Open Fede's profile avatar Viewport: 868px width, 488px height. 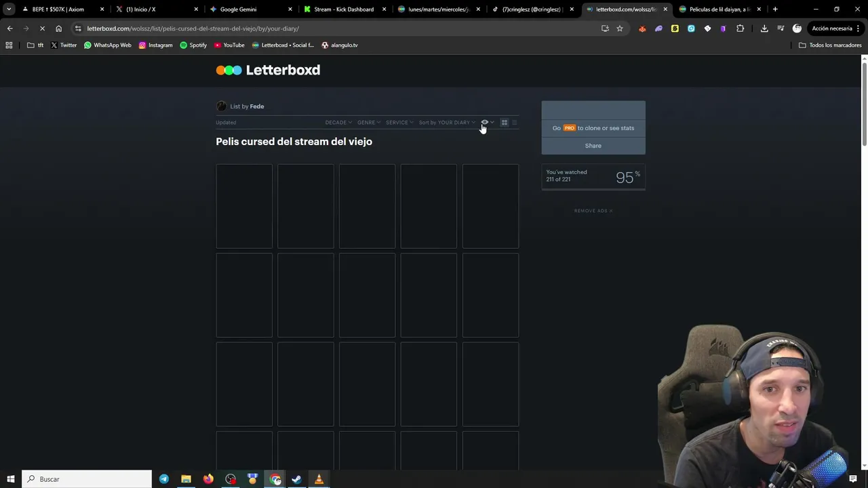pyautogui.click(x=221, y=106)
